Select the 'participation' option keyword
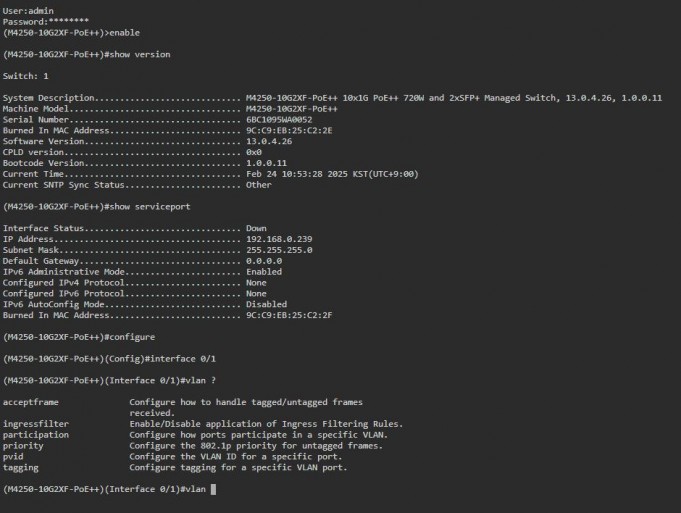 click(x=36, y=435)
